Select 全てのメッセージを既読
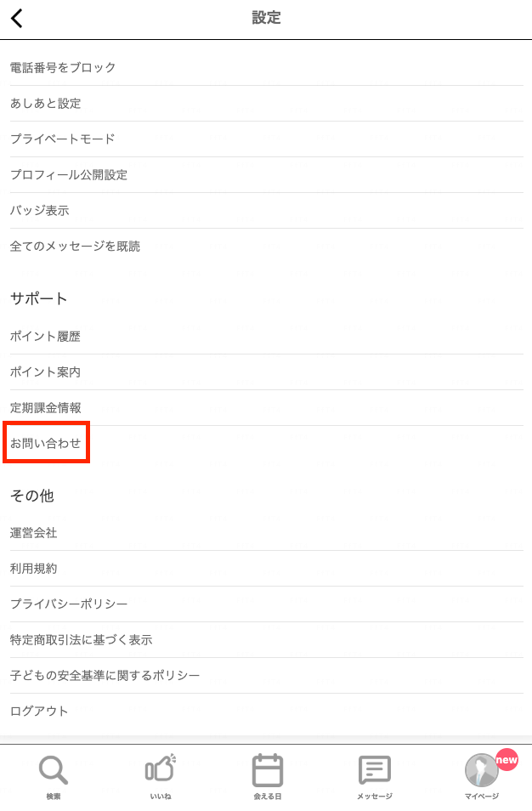Image resolution: width=532 pixels, height=811 pixels. click(267, 247)
